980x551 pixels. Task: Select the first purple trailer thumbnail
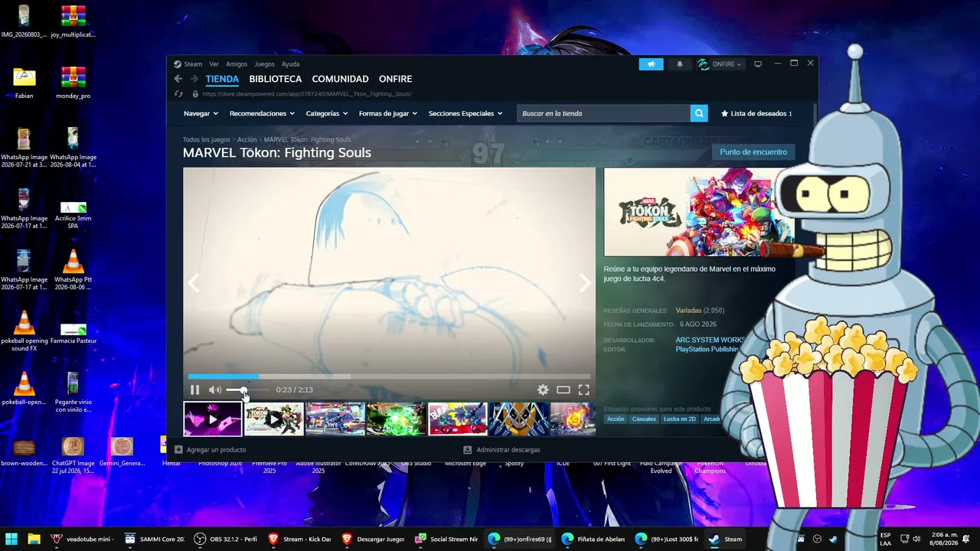[213, 419]
